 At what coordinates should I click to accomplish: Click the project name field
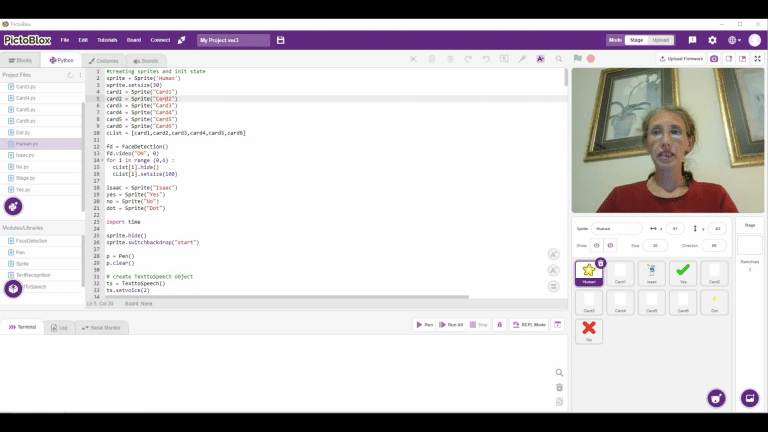[233, 40]
